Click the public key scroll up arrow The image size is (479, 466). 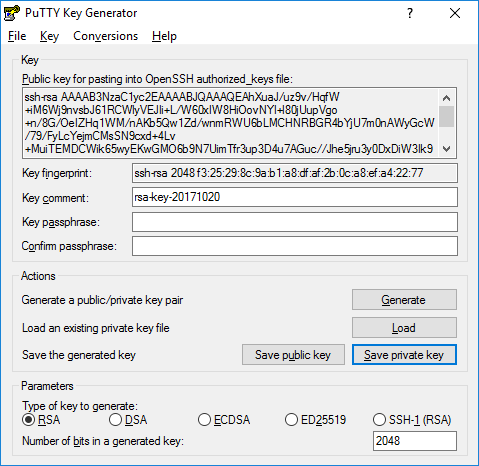446,98
